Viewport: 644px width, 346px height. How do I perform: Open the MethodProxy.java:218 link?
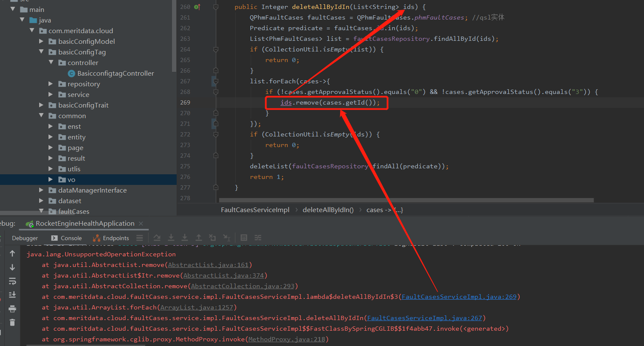click(286, 339)
